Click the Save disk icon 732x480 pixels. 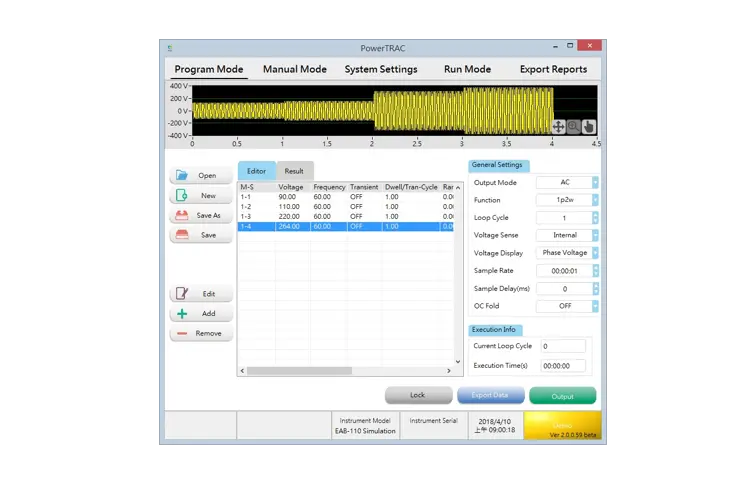pyautogui.click(x=182, y=234)
